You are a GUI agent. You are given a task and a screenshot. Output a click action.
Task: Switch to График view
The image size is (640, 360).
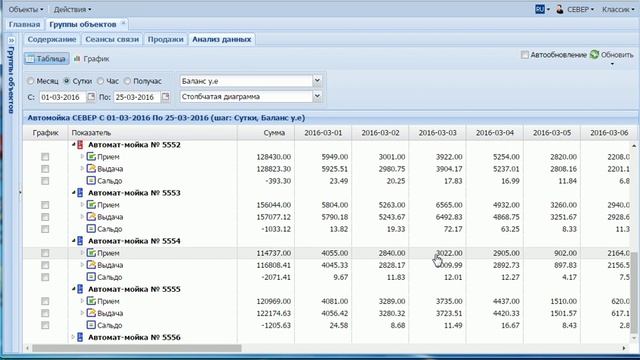tap(91, 59)
